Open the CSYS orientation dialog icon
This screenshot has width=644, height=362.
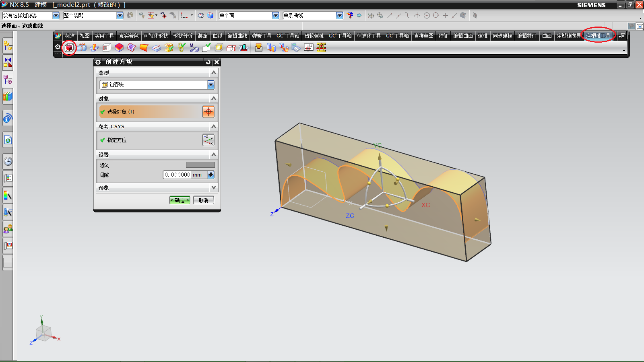tap(208, 140)
